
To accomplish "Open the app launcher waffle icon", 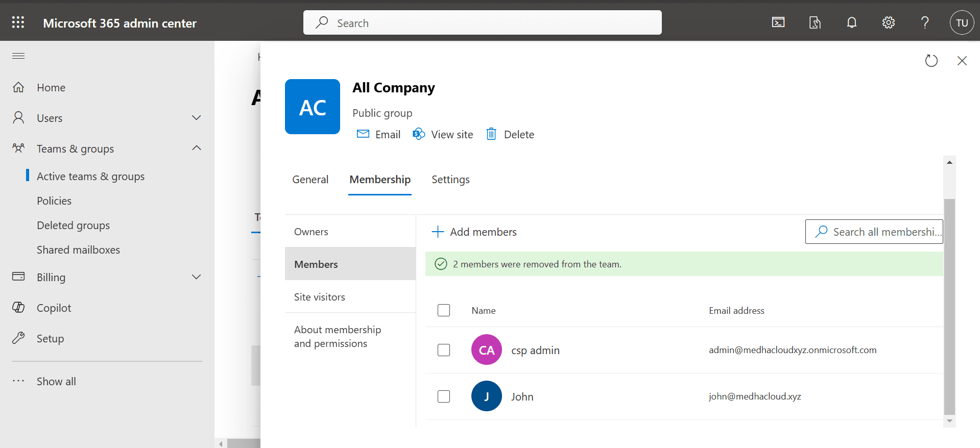I will [x=18, y=22].
